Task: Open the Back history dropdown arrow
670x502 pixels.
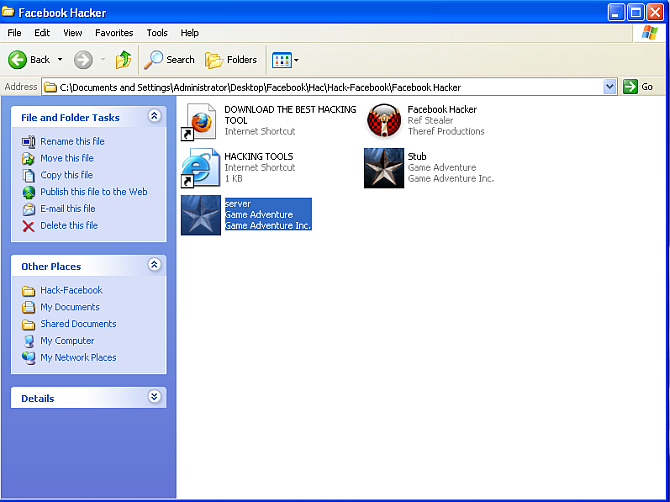Action: (x=60, y=59)
